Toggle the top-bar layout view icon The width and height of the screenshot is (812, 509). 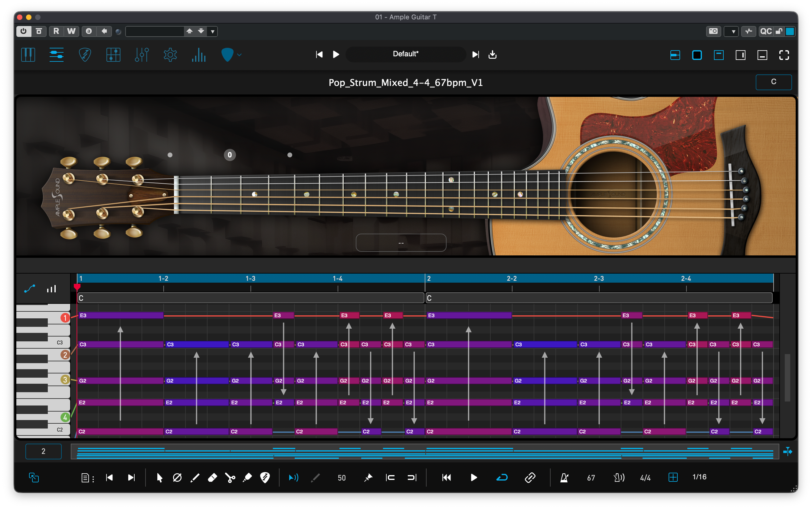tap(719, 55)
